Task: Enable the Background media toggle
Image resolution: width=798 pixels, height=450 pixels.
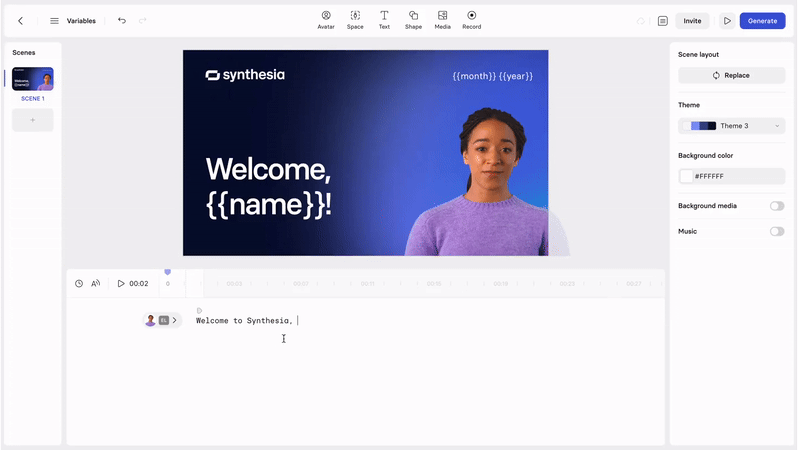Action: (x=777, y=206)
